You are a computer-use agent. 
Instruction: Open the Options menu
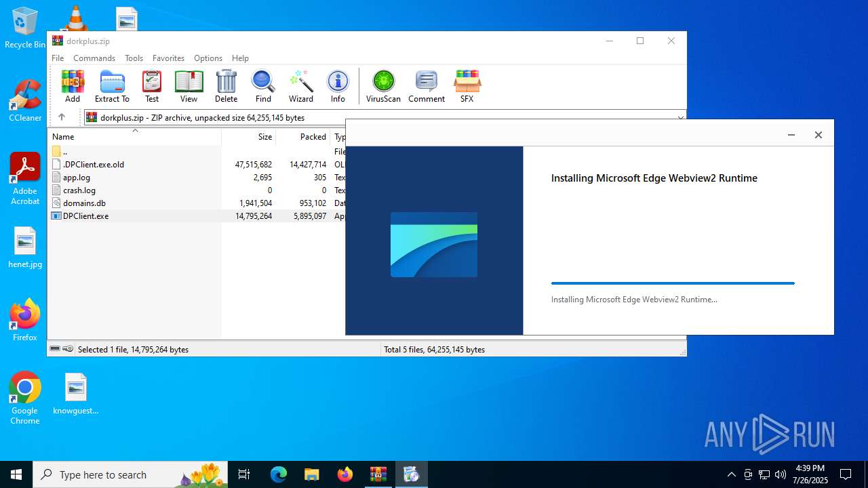208,58
